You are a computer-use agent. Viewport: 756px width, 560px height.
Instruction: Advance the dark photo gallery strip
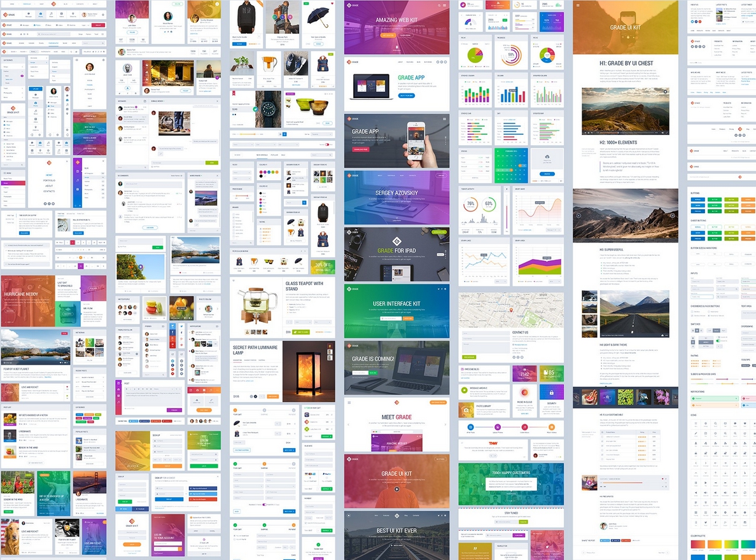click(675, 398)
